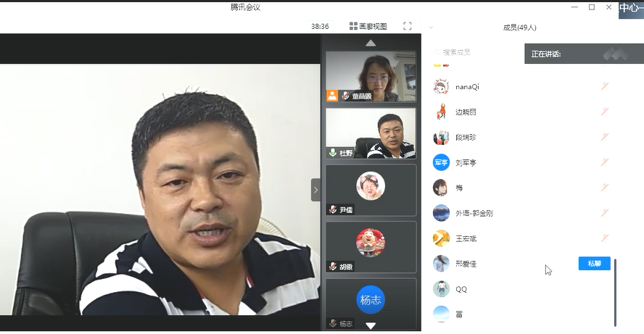The width and height of the screenshot is (644, 334).
Task: Toggle the mic status for 段瑞珍
Action: [x=604, y=137]
